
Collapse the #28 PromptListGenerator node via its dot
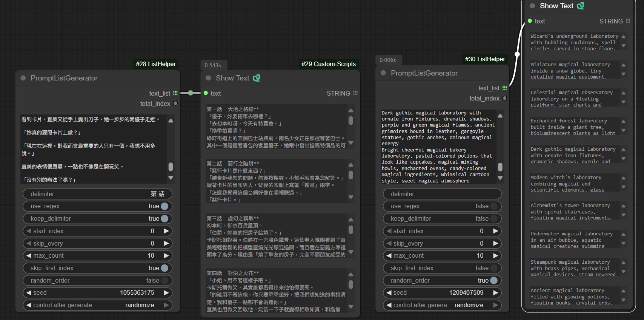click(23, 78)
